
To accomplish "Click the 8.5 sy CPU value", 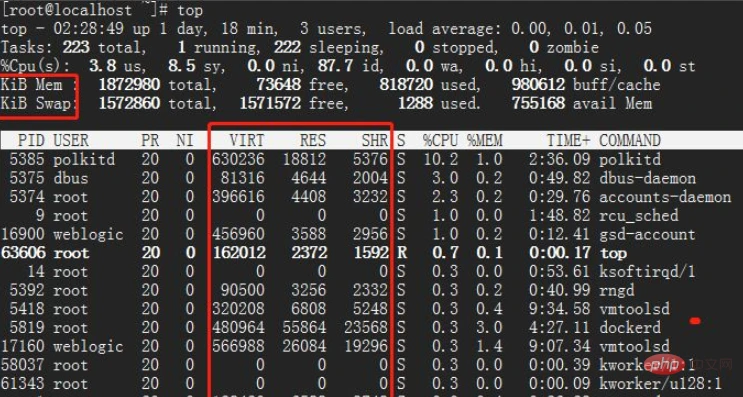I will click(x=181, y=66).
